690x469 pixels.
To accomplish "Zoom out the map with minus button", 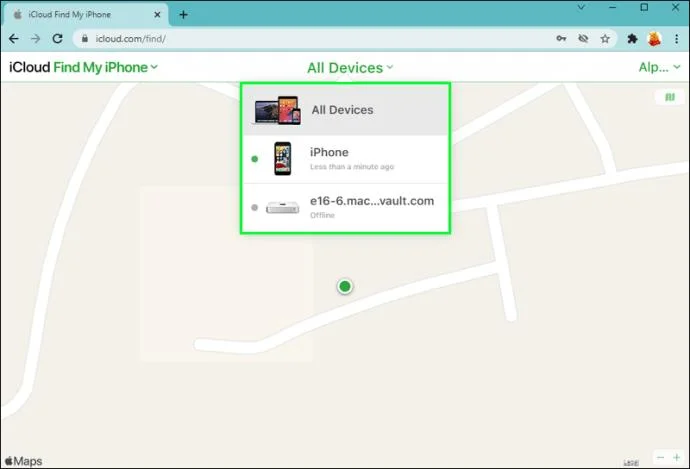I will pos(661,458).
